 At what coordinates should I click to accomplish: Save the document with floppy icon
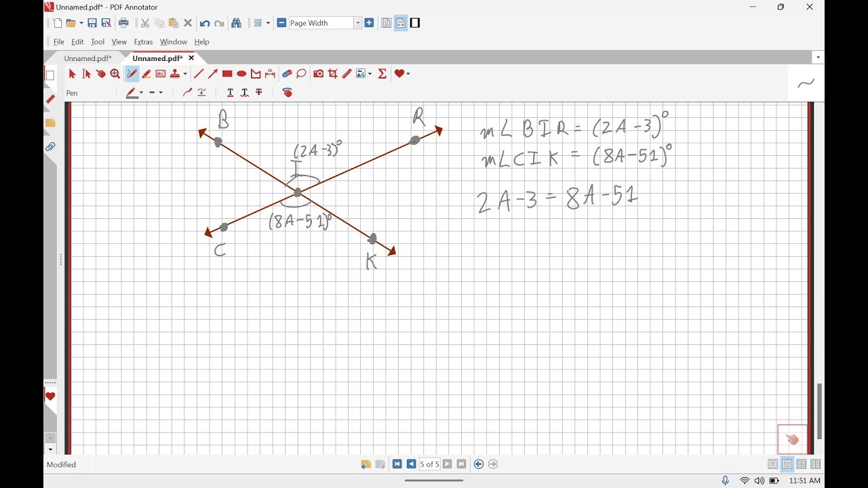pos(92,23)
